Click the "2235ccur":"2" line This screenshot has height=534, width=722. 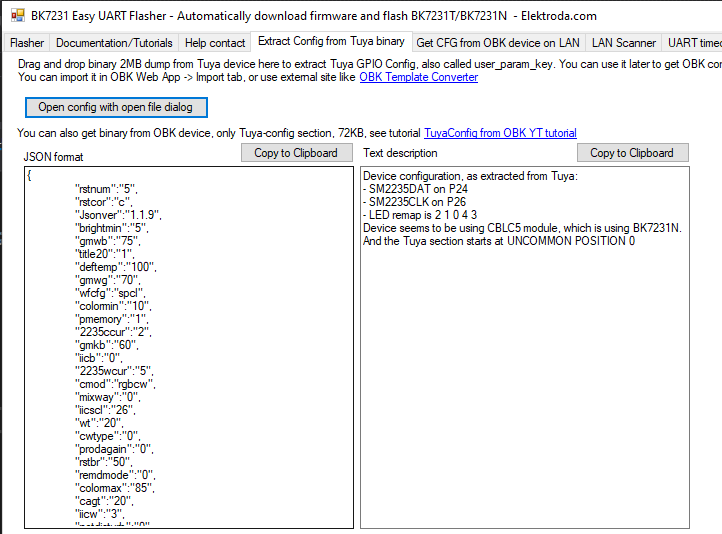coord(113,332)
